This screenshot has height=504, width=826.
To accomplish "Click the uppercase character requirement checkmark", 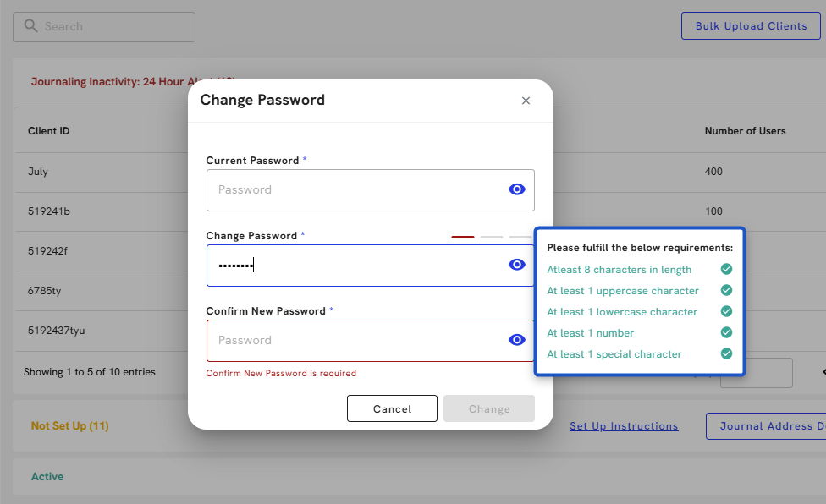I will click(726, 291).
